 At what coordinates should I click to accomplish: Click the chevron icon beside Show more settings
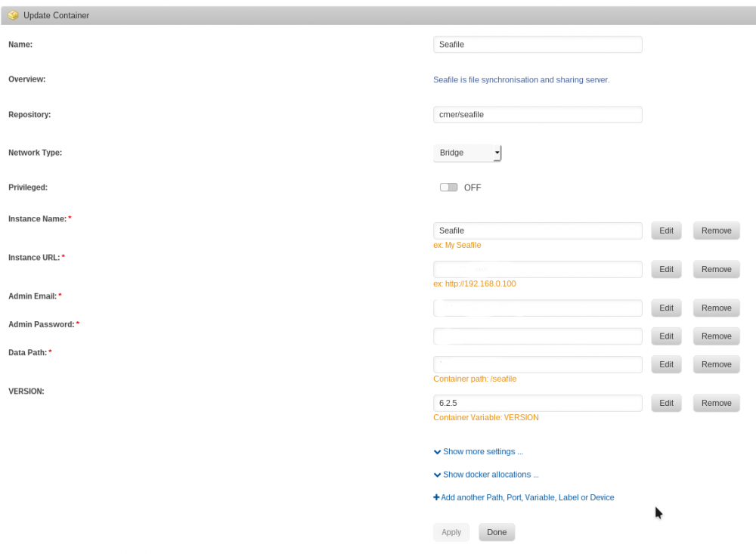437,452
